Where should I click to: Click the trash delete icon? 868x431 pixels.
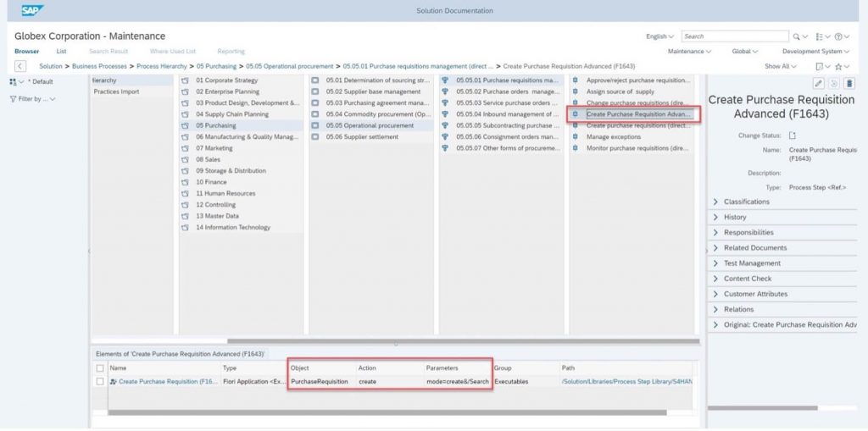point(849,83)
